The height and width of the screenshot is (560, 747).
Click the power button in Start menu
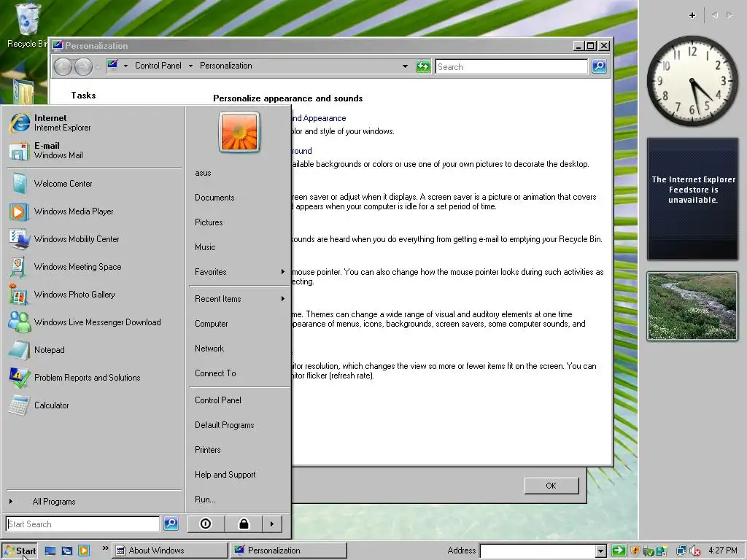[x=206, y=524]
